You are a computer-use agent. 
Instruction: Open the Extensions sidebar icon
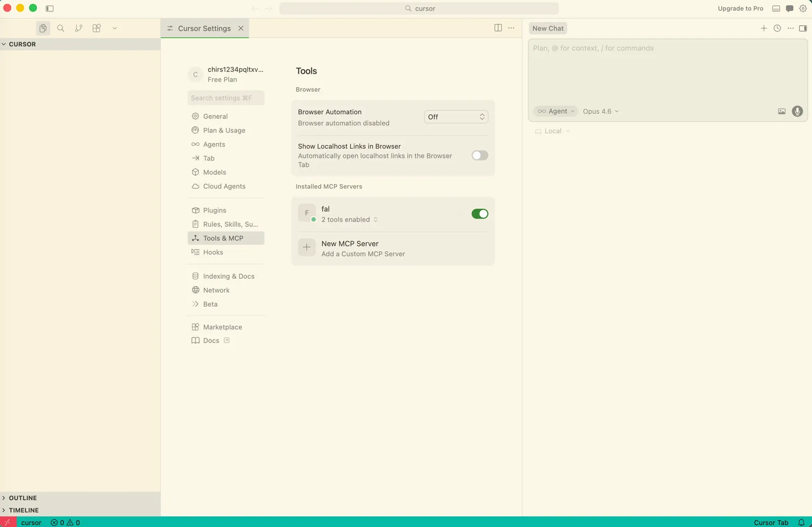tap(96, 28)
